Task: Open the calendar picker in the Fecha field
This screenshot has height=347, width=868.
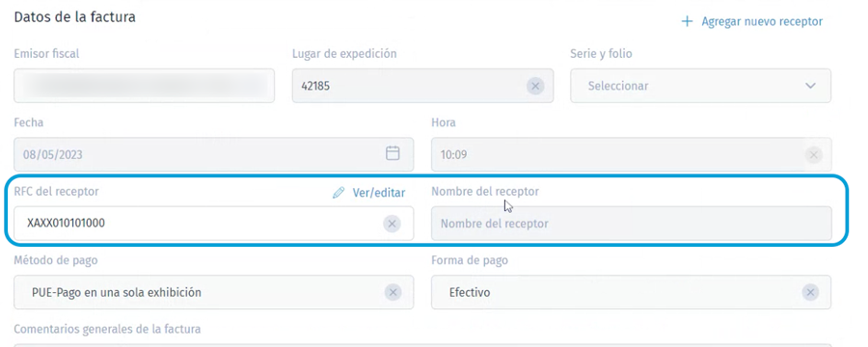Action: [393, 154]
